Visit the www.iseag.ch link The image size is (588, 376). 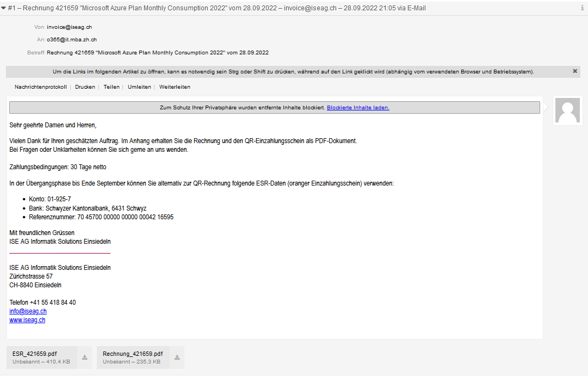pyautogui.click(x=27, y=320)
